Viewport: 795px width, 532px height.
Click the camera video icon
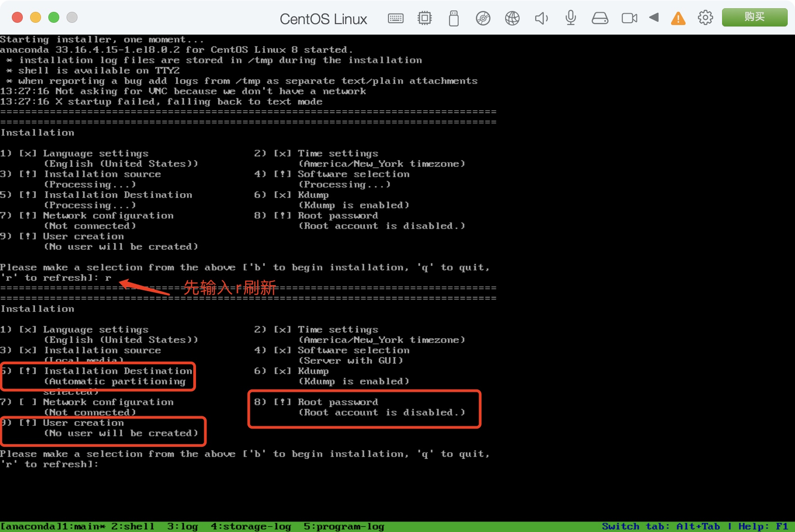[630, 18]
